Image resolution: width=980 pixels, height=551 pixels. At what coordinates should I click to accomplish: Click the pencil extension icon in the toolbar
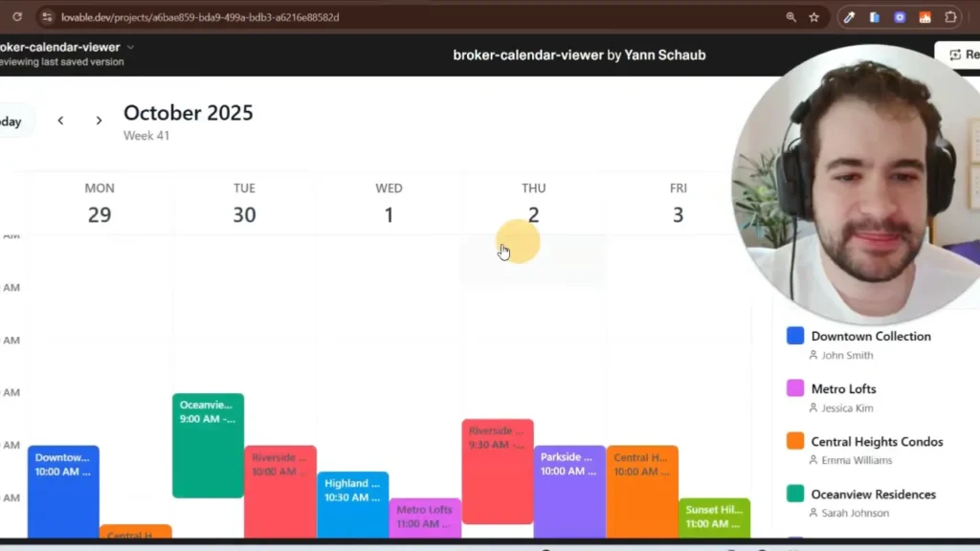(x=849, y=17)
